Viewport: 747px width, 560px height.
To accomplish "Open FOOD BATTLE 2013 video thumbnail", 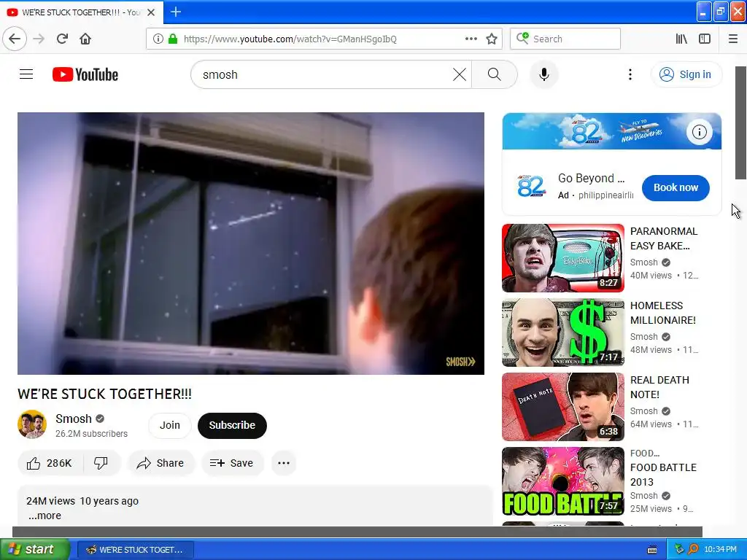I will coord(562,481).
